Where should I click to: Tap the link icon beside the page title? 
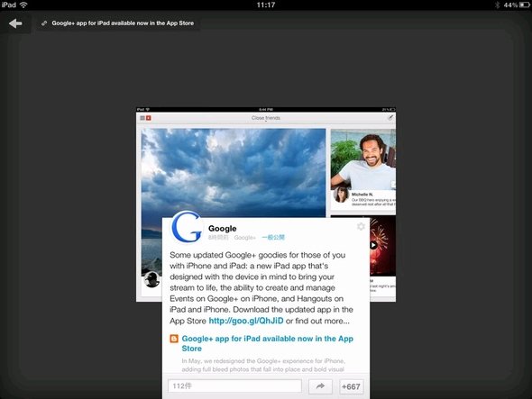point(44,23)
